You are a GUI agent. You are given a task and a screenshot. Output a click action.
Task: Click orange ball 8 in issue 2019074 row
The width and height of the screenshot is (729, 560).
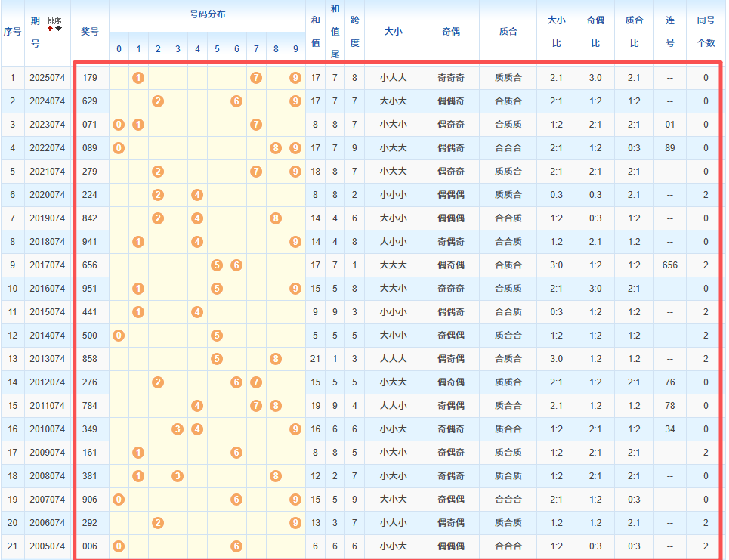276,218
